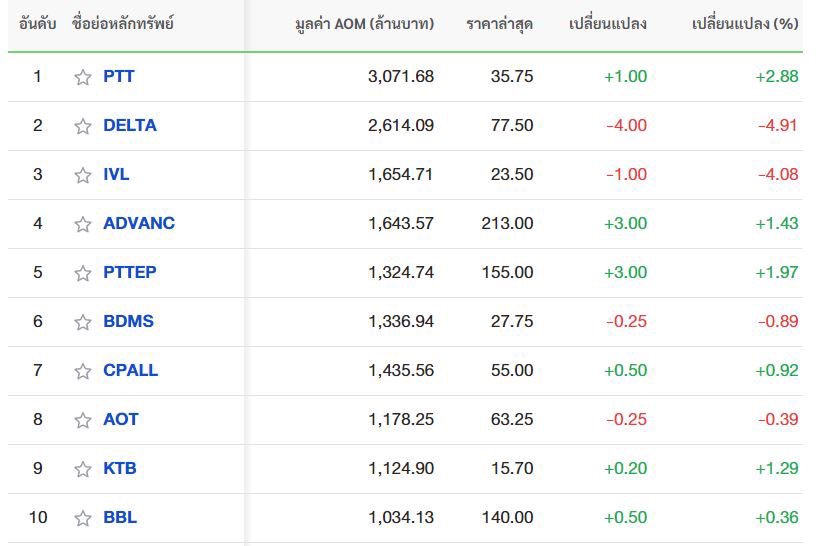Mark IVL with the star icon
The width and height of the screenshot is (821, 546).
point(83,175)
